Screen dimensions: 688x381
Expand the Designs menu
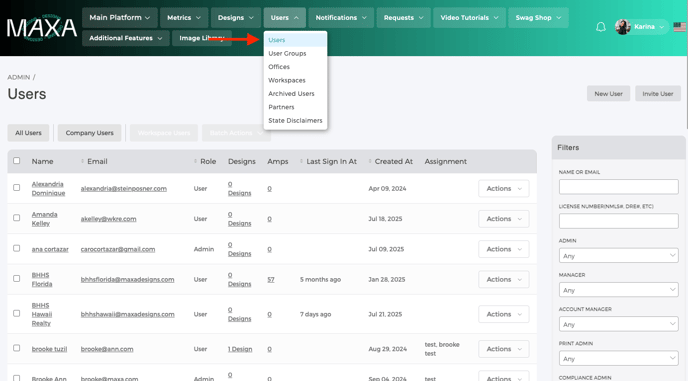click(x=236, y=18)
